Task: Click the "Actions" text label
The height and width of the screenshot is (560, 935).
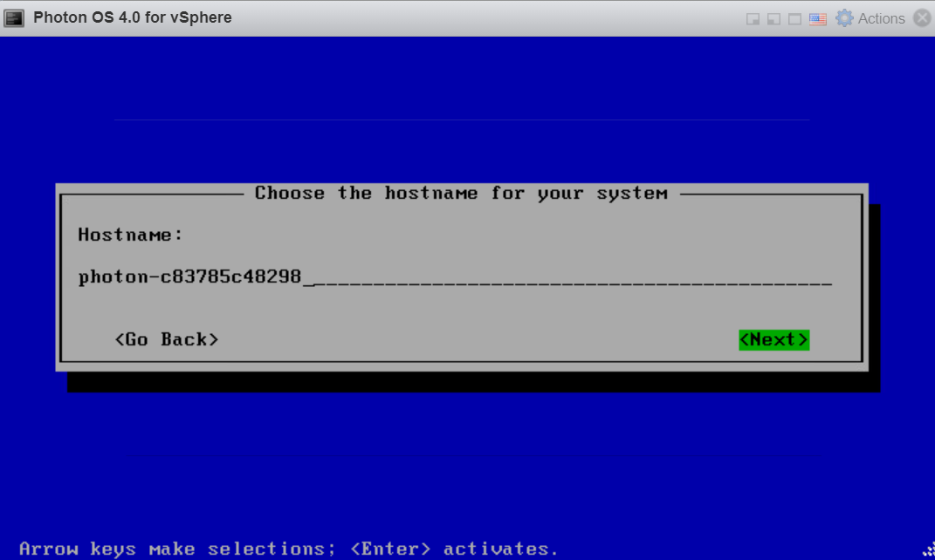Action: point(881,18)
